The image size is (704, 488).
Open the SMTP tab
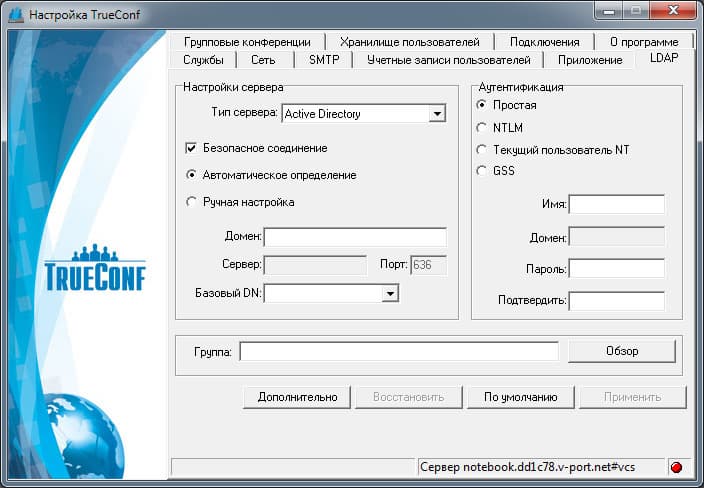tap(324, 60)
